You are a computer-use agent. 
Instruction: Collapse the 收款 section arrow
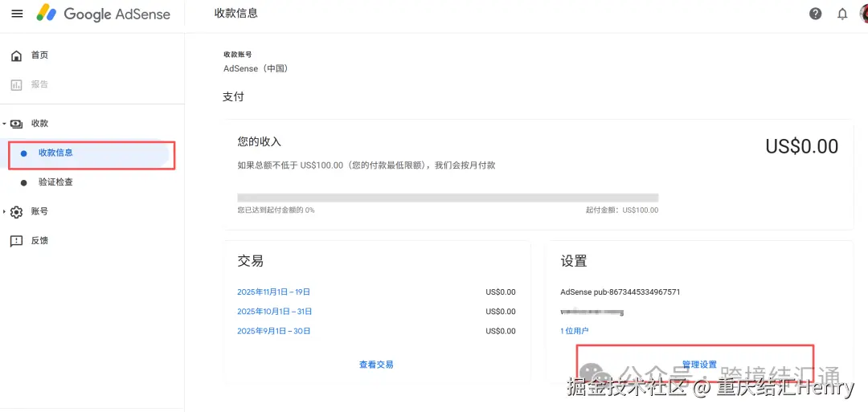(5, 124)
